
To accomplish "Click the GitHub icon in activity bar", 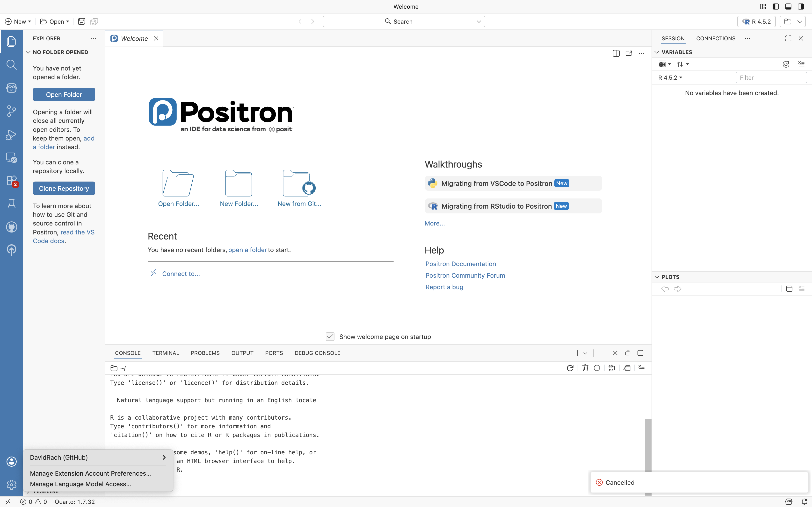I will [11, 227].
